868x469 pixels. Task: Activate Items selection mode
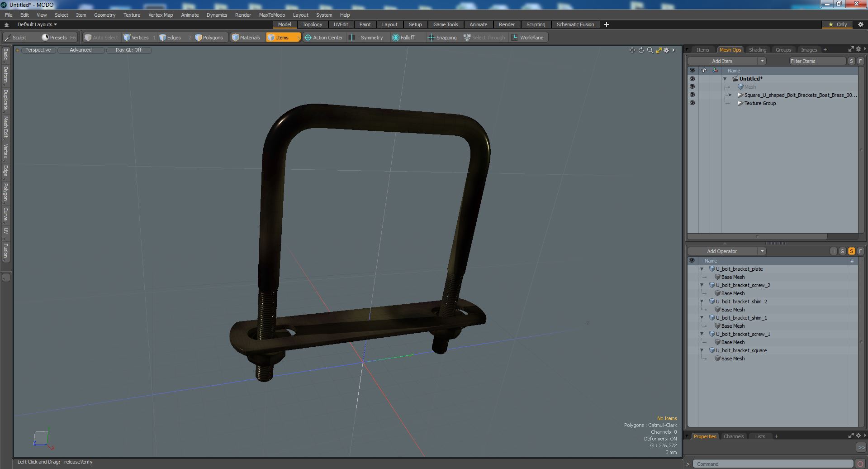tap(283, 38)
